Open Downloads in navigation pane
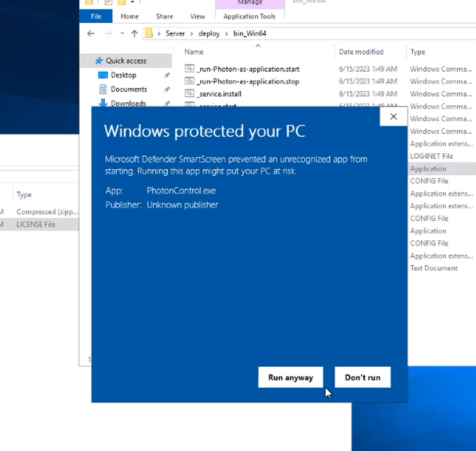This screenshot has height=451, width=476. coord(129,103)
